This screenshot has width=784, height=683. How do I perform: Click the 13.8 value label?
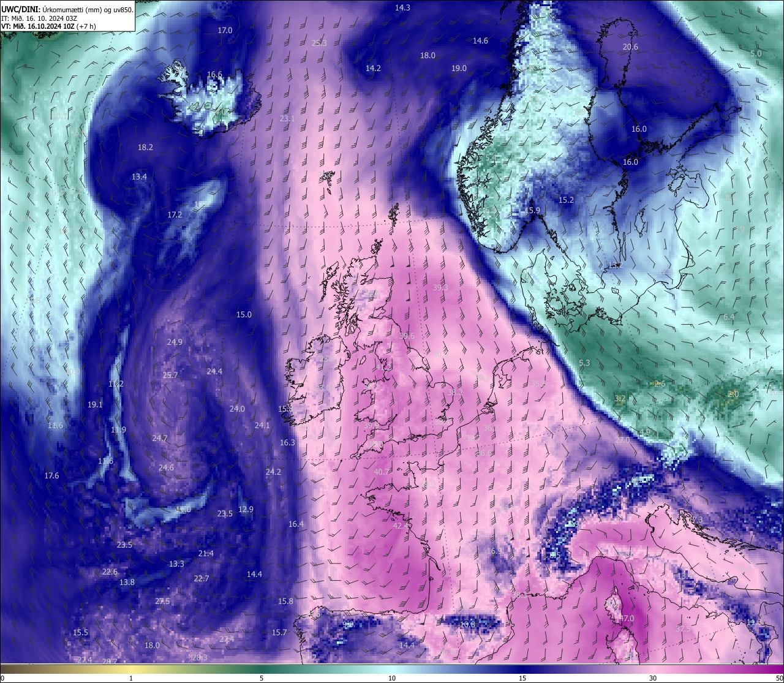(127, 582)
